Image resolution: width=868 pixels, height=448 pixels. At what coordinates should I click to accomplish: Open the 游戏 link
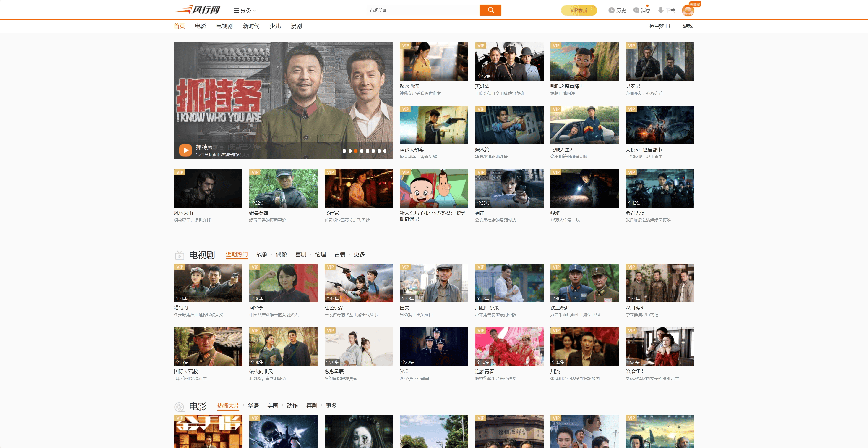(688, 26)
